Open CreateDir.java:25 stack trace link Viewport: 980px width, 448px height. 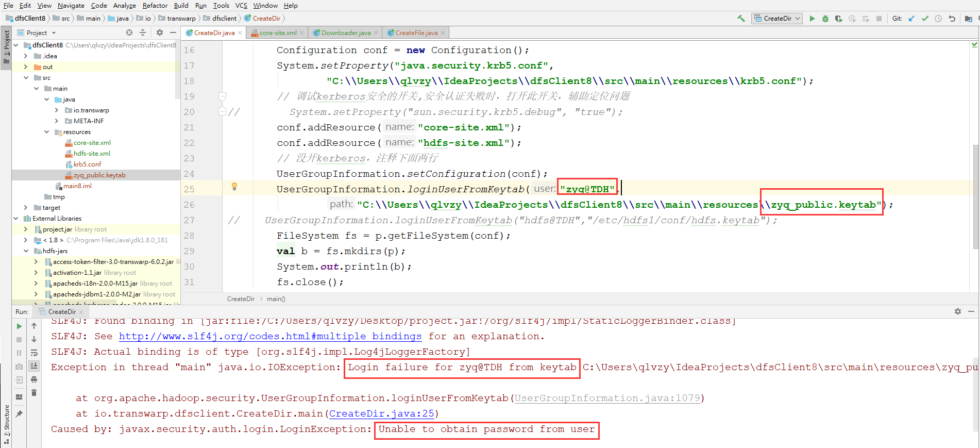pos(382,413)
